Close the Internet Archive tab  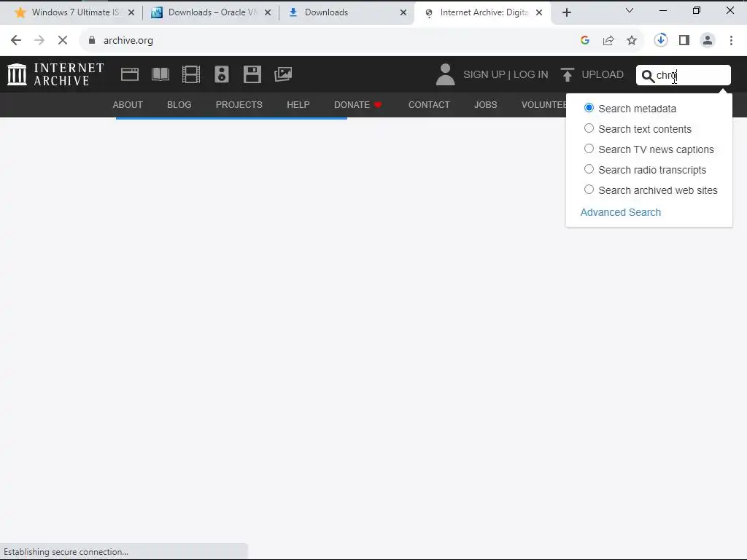click(539, 12)
